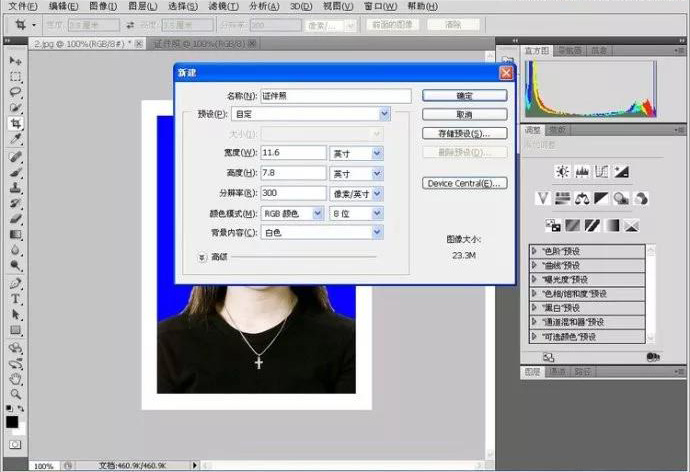Click the 确定 button in the dialog

(464, 96)
